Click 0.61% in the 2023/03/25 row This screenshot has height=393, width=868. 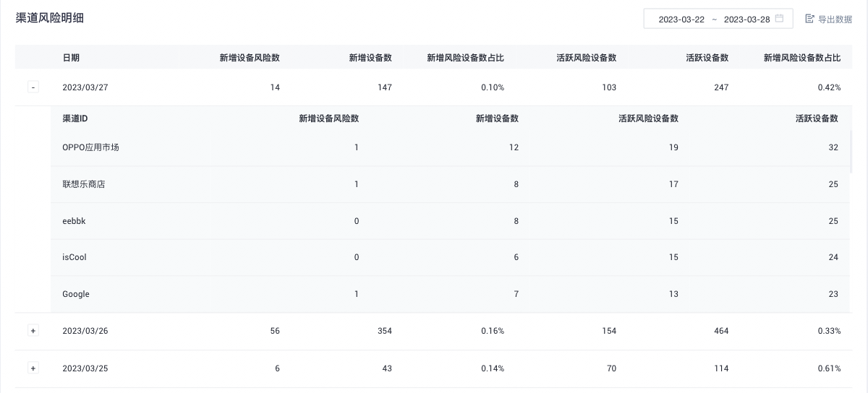coord(829,368)
